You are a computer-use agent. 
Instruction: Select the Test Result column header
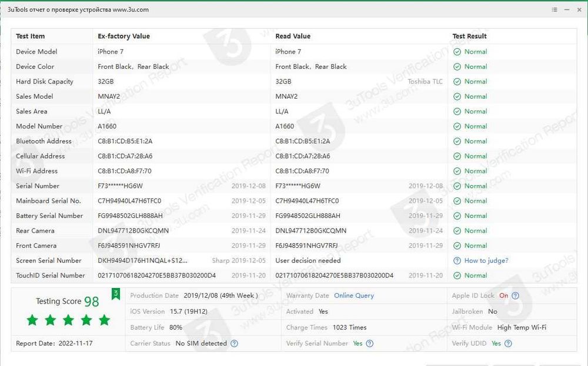469,36
